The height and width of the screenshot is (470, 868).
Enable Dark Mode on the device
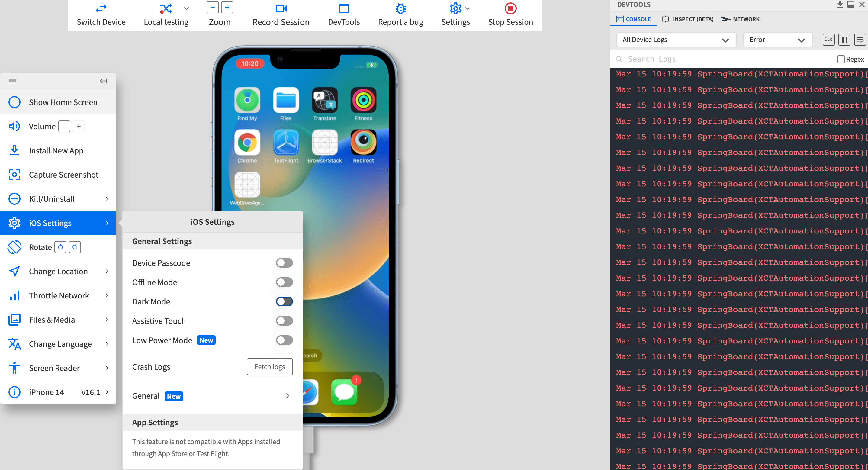pyautogui.click(x=284, y=301)
